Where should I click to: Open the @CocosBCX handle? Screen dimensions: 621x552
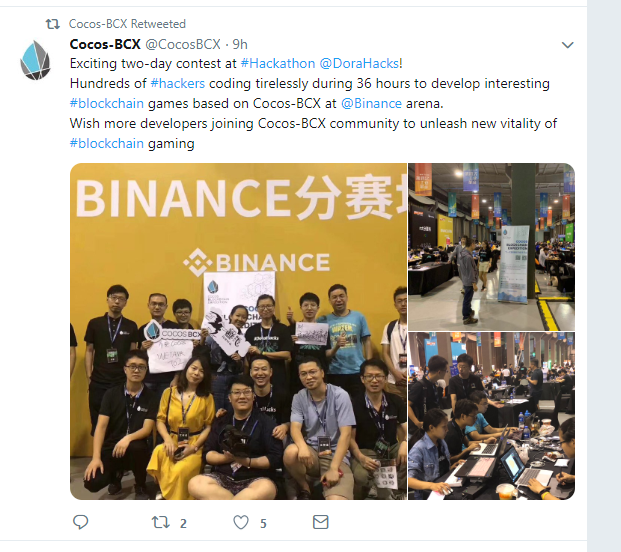183,44
